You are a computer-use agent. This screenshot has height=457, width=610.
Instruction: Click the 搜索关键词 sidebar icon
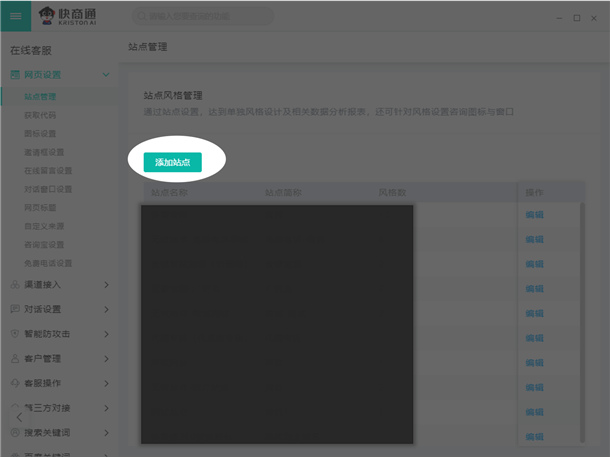tap(15, 432)
